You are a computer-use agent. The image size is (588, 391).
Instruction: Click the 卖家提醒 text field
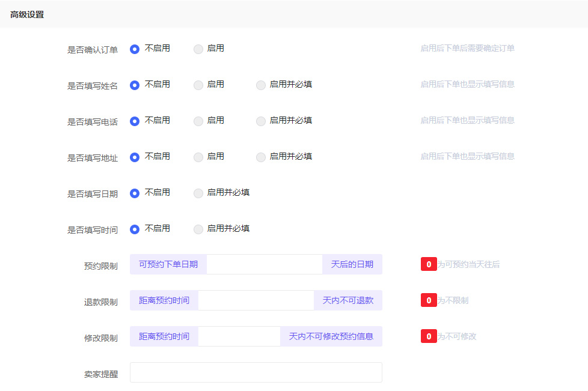pyautogui.click(x=256, y=372)
